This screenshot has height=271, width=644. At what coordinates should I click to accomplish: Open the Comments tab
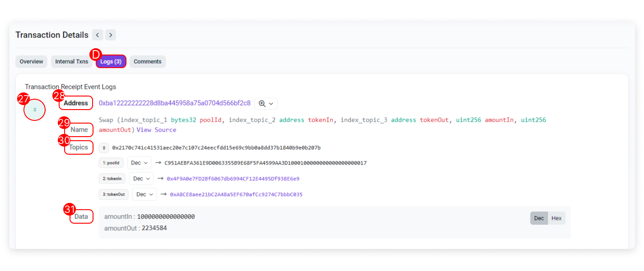coord(147,61)
